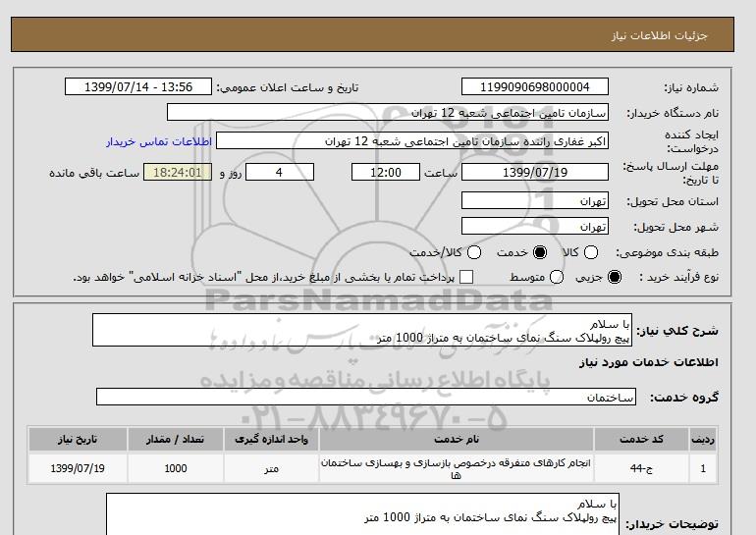Open the اطلاعات تماس خریدار link

pos(159,142)
